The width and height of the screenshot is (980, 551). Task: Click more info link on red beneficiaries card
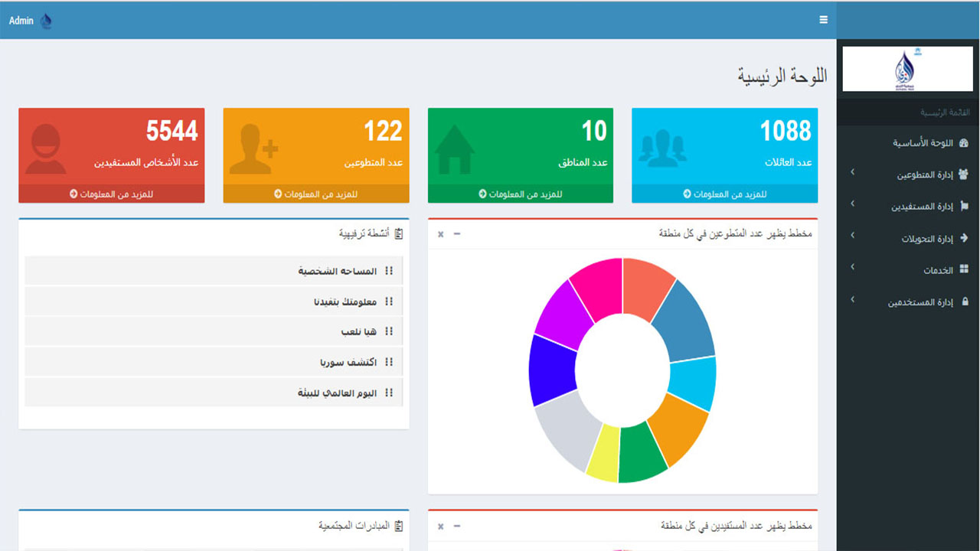click(111, 194)
